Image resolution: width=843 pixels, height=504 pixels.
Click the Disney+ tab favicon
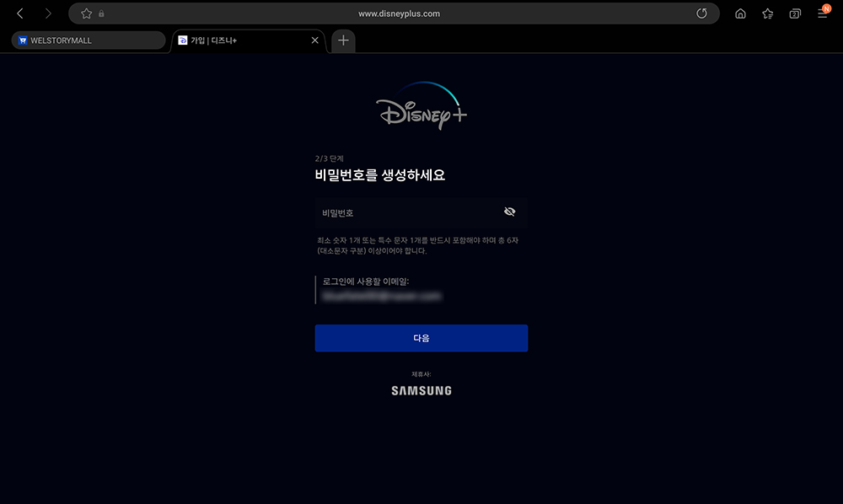pyautogui.click(x=183, y=40)
